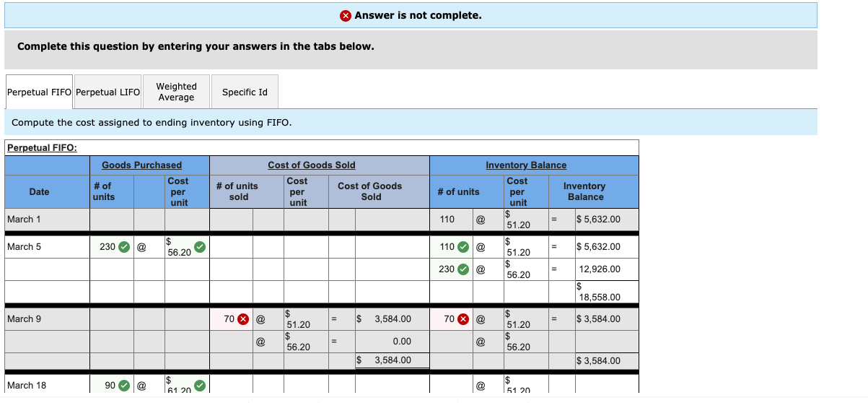Image resolution: width=868 pixels, height=403 pixels.
Task: Click '# of units sold' column header
Action: (x=238, y=191)
